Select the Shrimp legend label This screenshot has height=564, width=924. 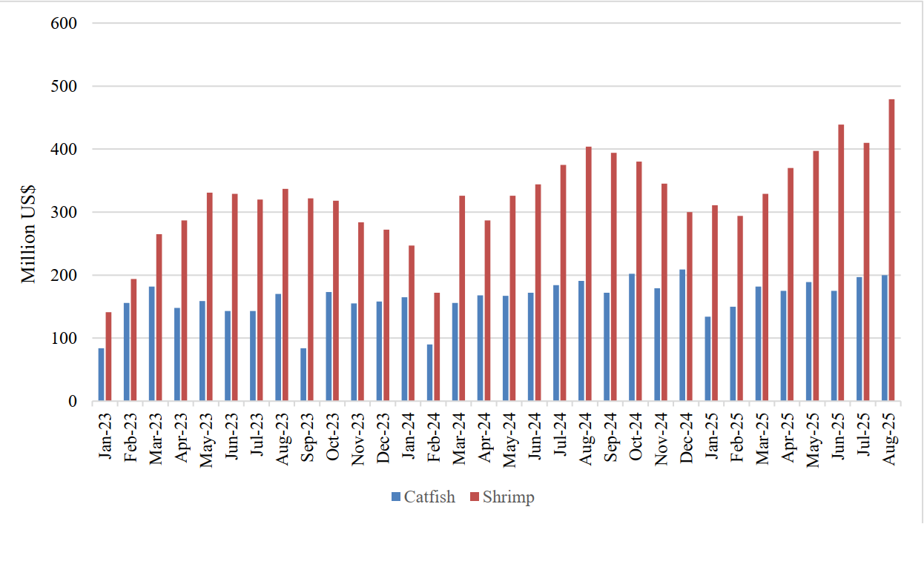pos(508,497)
